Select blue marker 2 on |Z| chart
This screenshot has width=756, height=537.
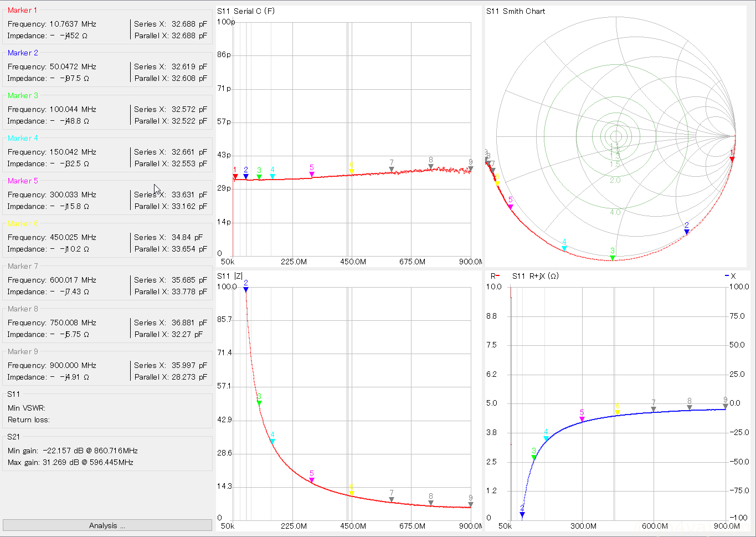point(246,289)
